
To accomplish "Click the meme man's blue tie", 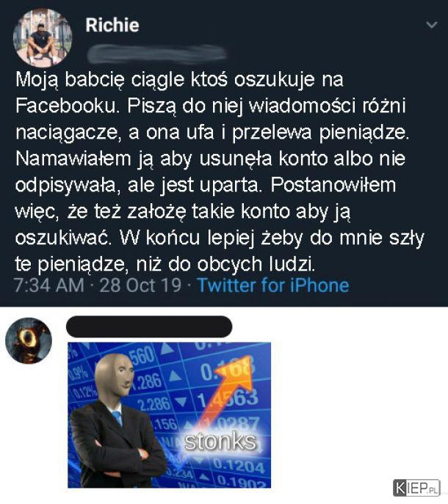I will coord(117,417).
